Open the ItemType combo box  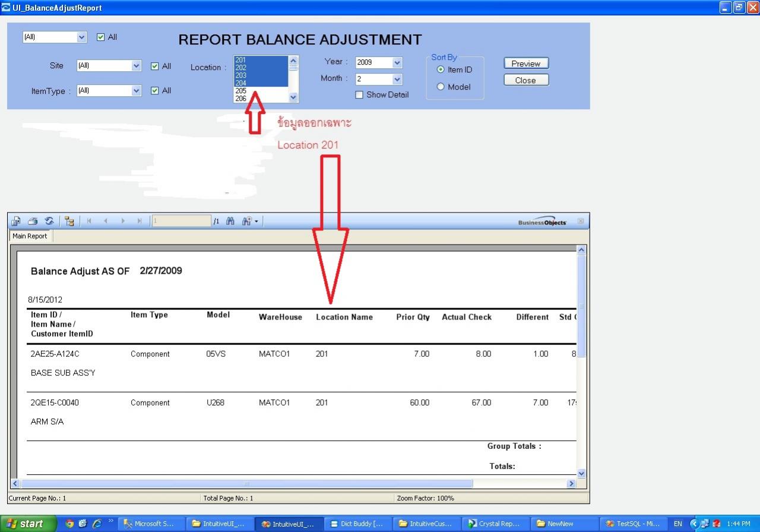tap(137, 91)
